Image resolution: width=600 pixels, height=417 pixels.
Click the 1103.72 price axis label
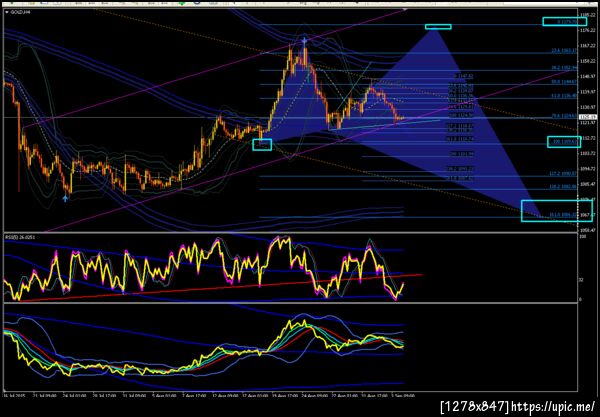tap(588, 153)
